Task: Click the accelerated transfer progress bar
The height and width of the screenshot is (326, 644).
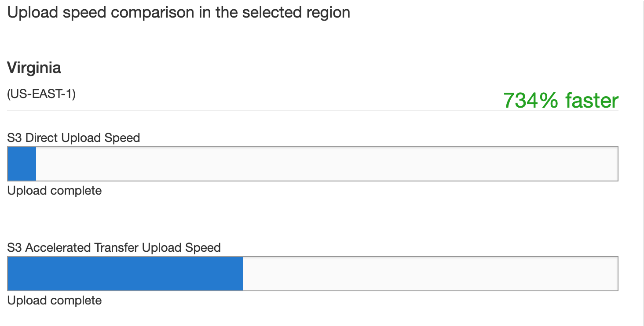Action: tap(312, 273)
